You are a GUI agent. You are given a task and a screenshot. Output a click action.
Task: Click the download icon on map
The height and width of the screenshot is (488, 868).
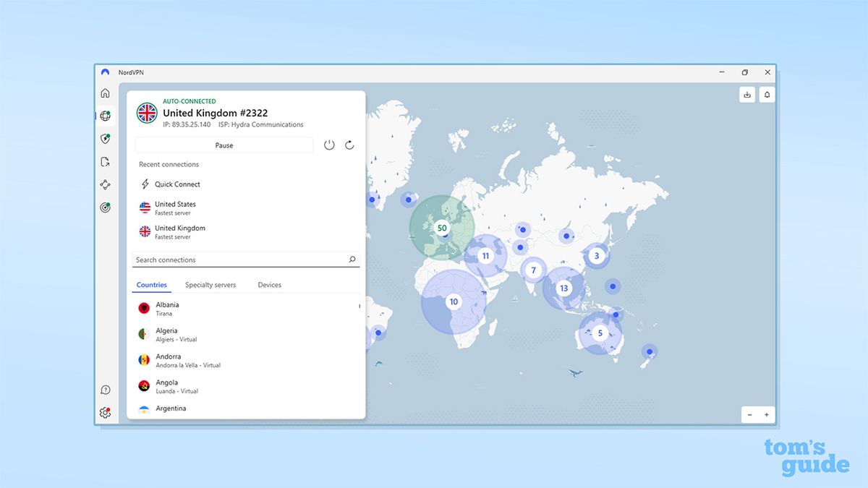(x=747, y=94)
